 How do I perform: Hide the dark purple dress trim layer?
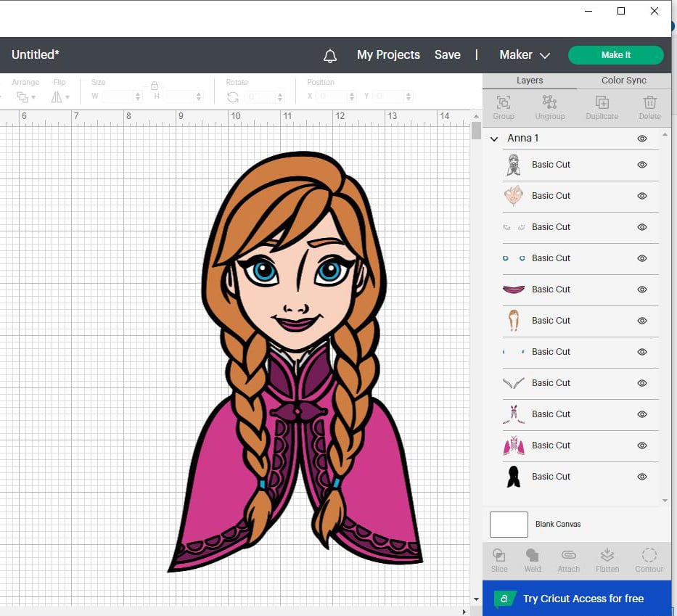tap(642, 414)
